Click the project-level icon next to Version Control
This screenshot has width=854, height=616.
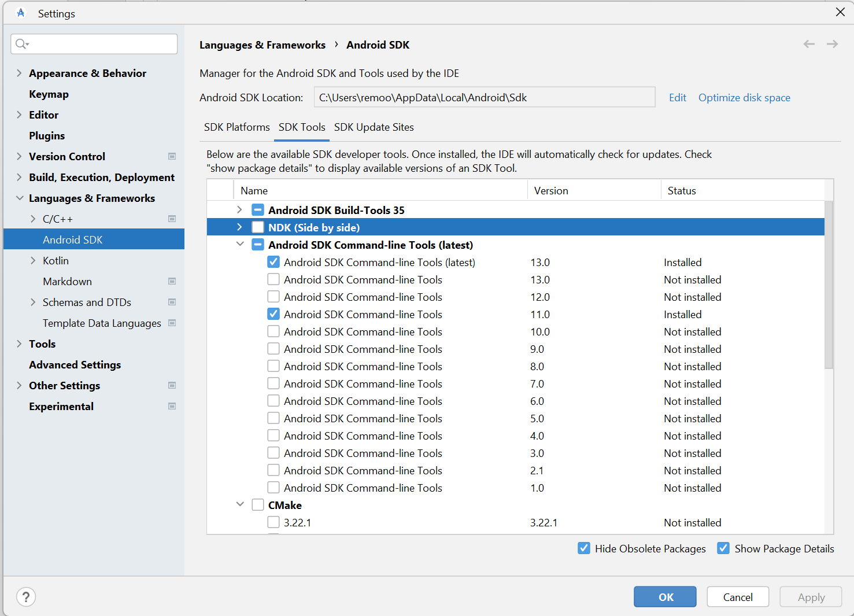coord(172,156)
